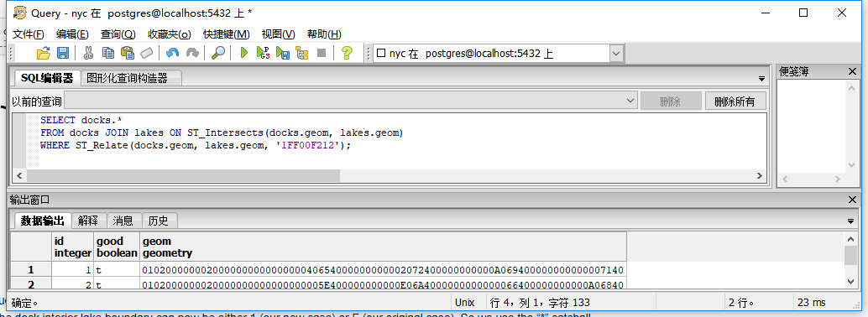Screen dimensions: 868x317
Task: Cut selected text with scissors icon
Action: pos(88,53)
